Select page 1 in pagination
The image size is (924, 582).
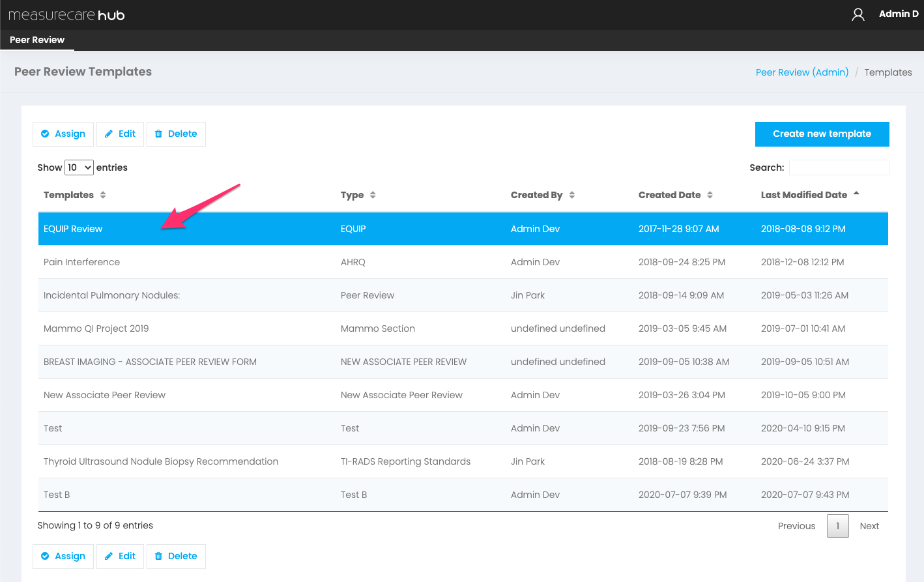click(838, 526)
